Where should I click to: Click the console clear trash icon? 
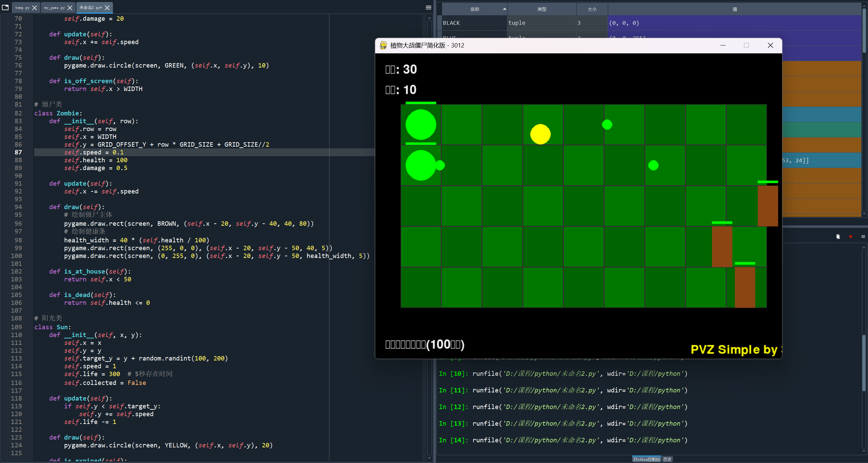[x=838, y=237]
